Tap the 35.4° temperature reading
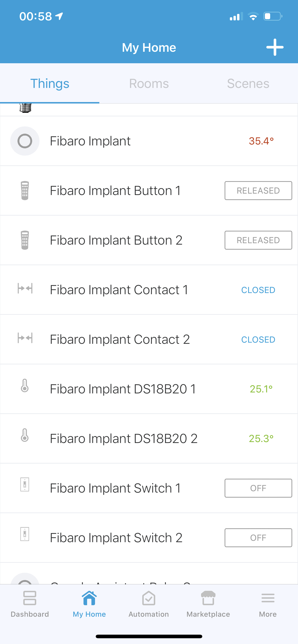The height and width of the screenshot is (644, 298). (261, 141)
